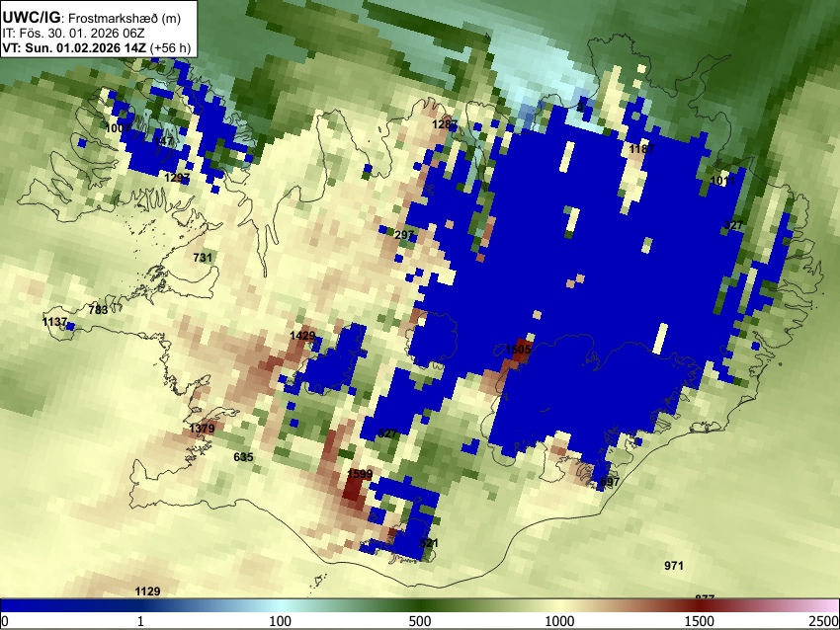This screenshot has width=840, height=630.
Task: Click the color scale at label 0
Action: 5,621
